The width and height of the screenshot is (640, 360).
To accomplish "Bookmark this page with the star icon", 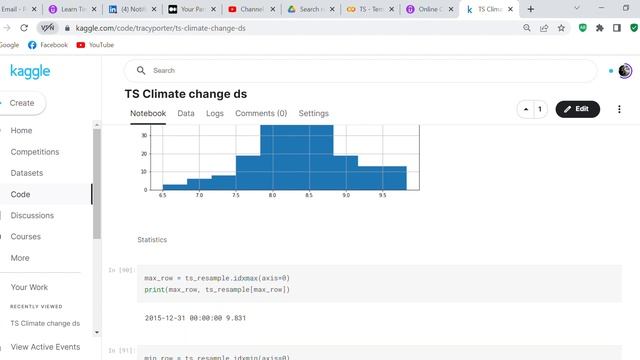I will (x=561, y=28).
